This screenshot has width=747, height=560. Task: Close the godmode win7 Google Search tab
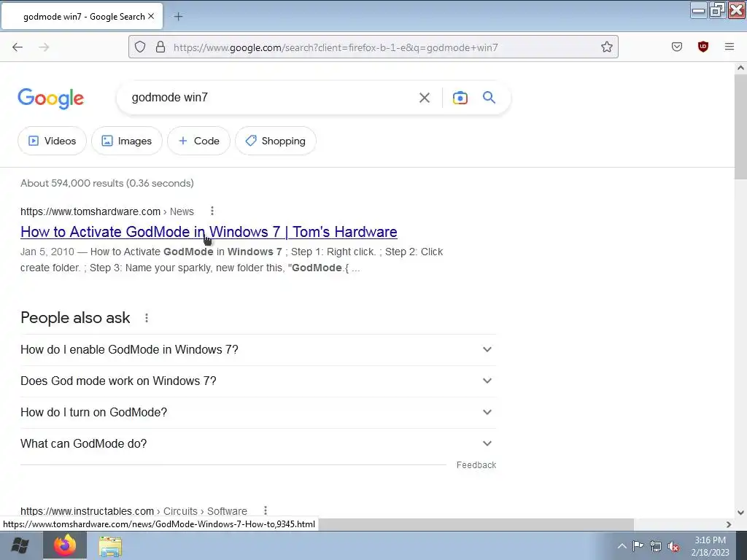151,16
